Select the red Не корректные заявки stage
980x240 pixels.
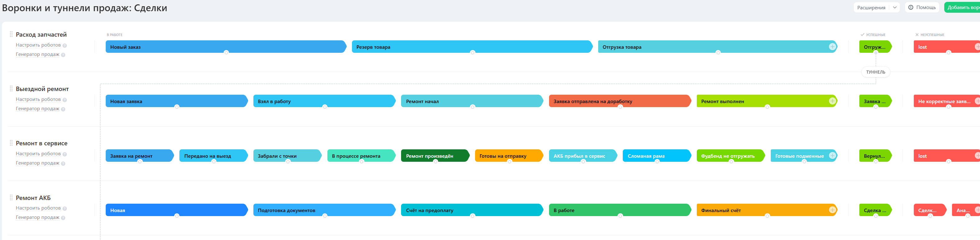click(946, 101)
